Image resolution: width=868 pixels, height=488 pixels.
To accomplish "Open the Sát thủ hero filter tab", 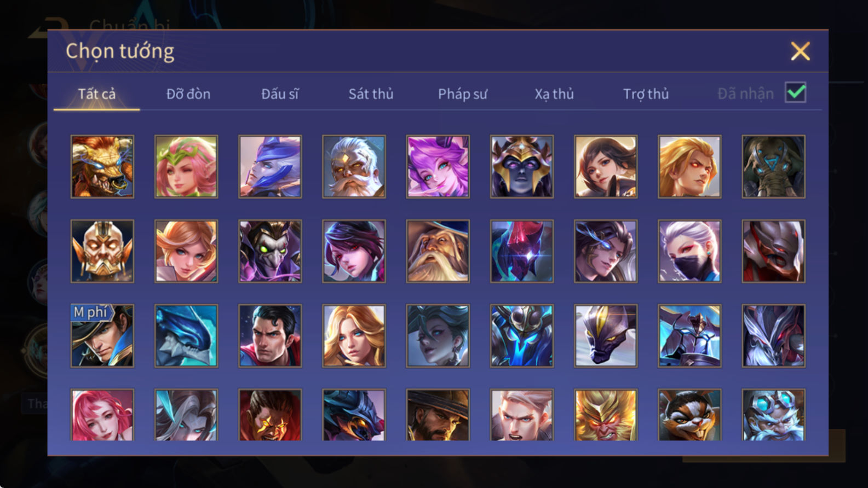I will (x=371, y=94).
